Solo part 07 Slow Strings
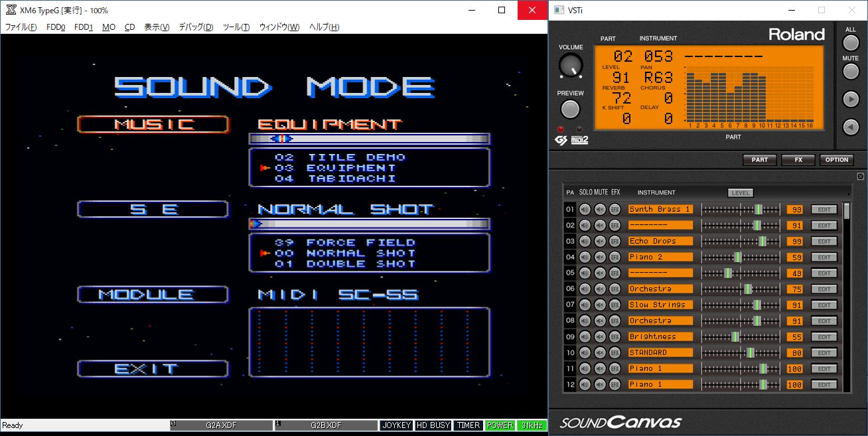Image resolution: width=868 pixels, height=436 pixels. click(585, 305)
